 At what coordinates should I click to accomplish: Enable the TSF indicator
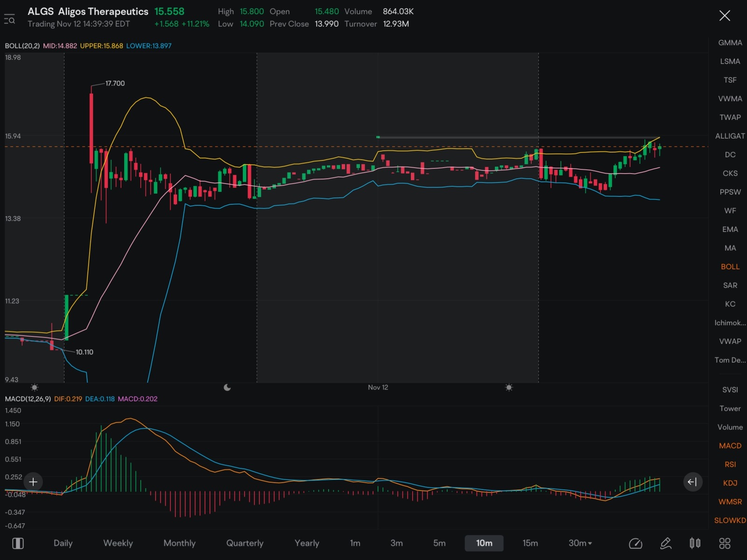(730, 80)
